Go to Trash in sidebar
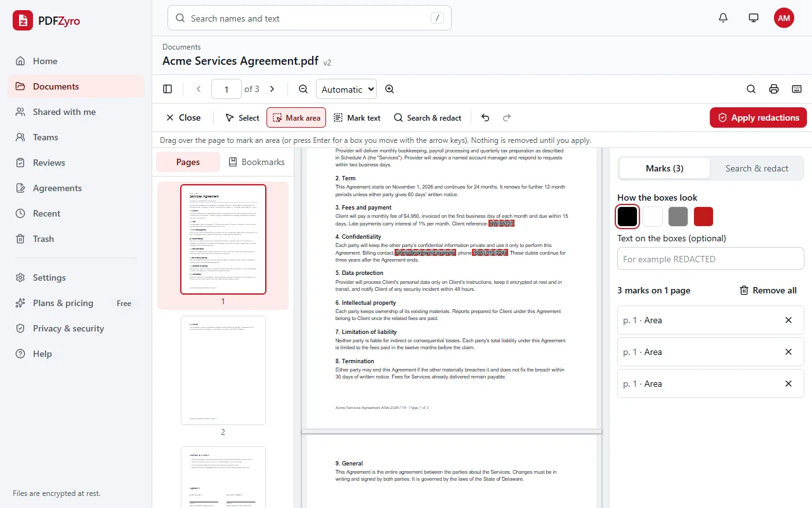The image size is (812, 508). (x=76, y=239)
